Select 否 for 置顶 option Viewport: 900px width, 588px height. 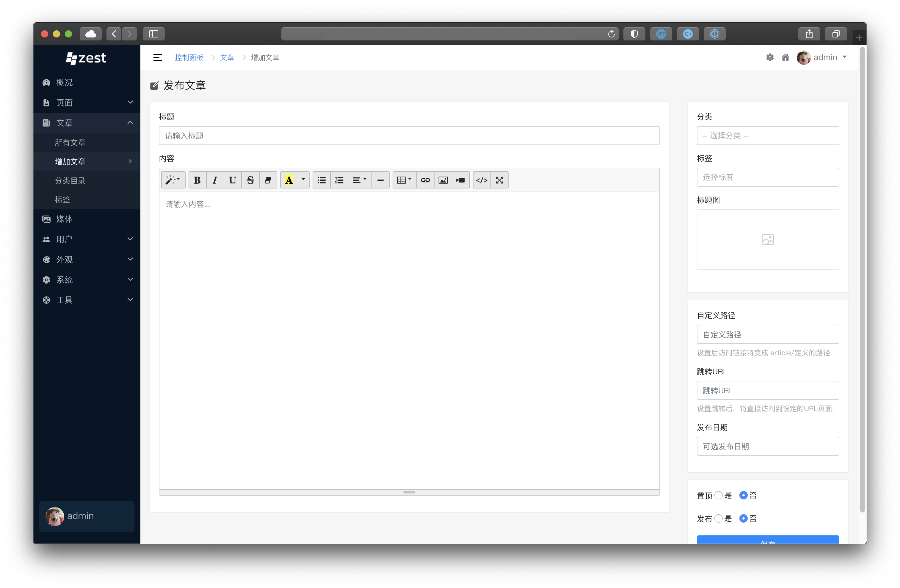(743, 495)
